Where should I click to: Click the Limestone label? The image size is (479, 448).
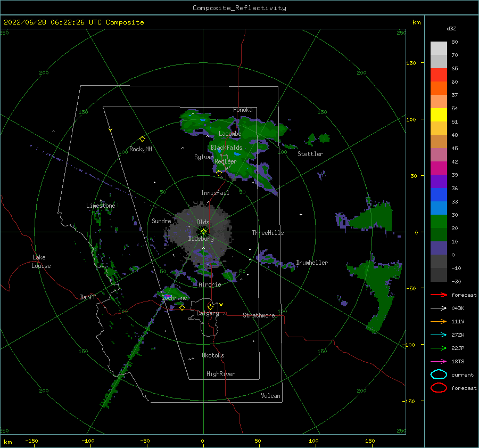[x=101, y=206]
